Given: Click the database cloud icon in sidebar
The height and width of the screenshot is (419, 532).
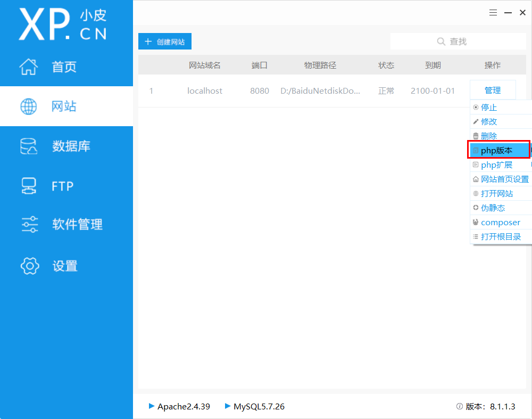Looking at the screenshot, I should click(29, 146).
